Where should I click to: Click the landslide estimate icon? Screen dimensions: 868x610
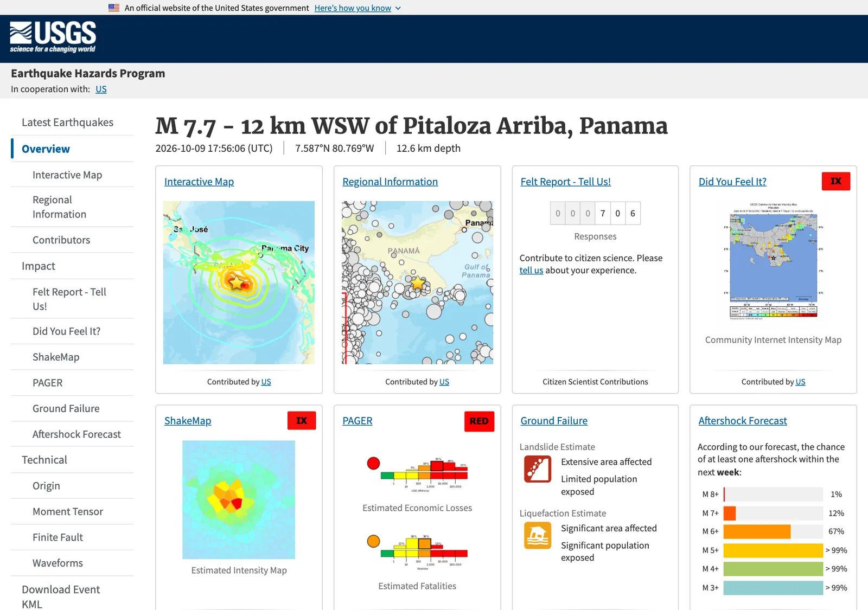(538, 469)
